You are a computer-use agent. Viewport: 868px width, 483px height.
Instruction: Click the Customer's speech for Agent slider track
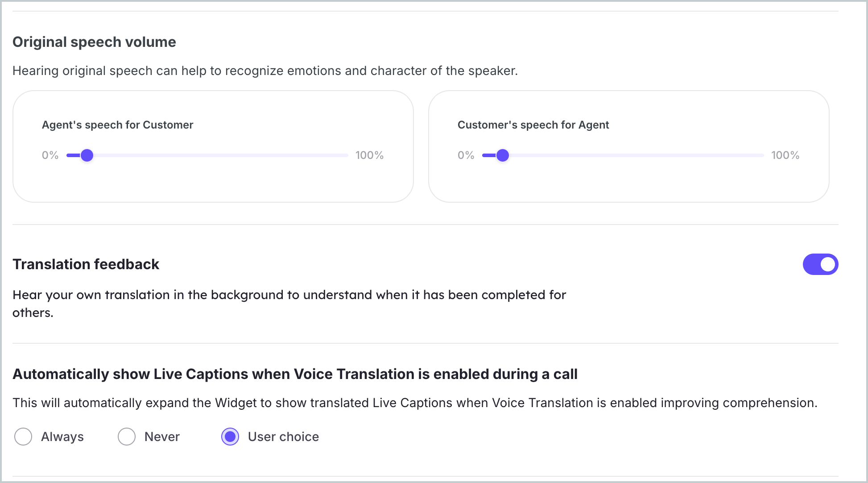pyautogui.click(x=633, y=155)
